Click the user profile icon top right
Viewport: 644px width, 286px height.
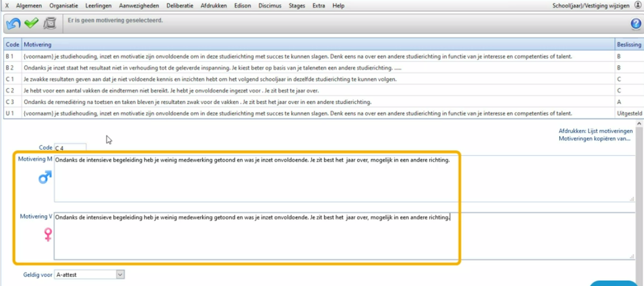click(638, 5)
